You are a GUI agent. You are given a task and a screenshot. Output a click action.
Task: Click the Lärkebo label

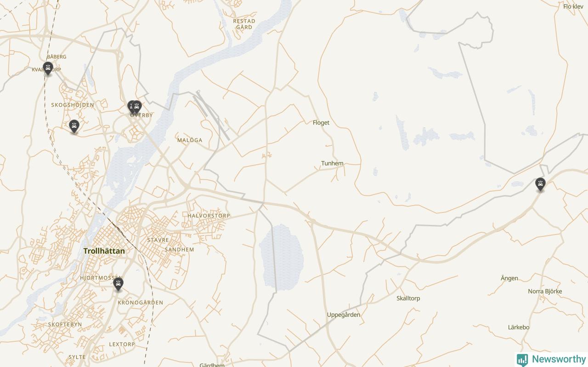pos(519,327)
